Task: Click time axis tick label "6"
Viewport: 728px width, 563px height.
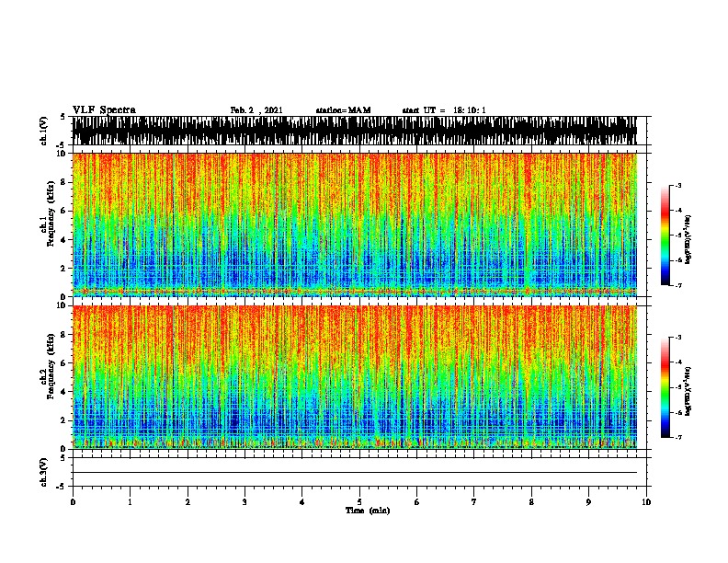Action: 417,502
